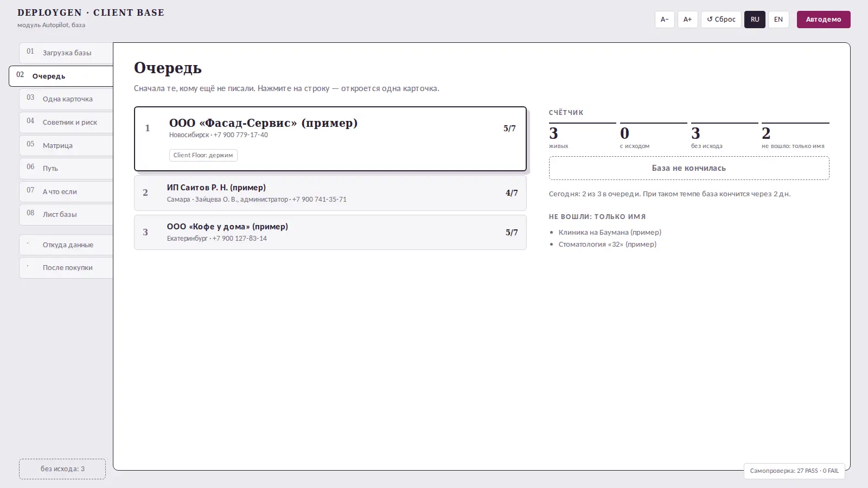Click the База не кончилась box

click(x=689, y=168)
